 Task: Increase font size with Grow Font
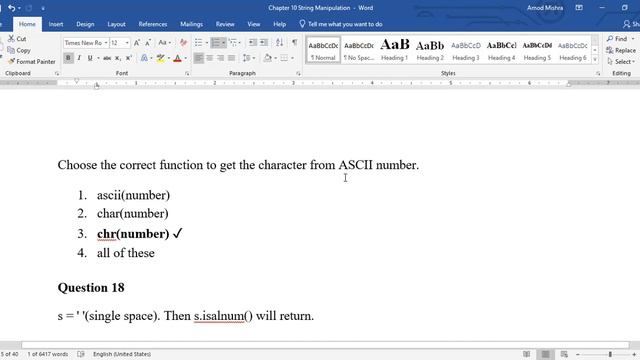(x=137, y=42)
